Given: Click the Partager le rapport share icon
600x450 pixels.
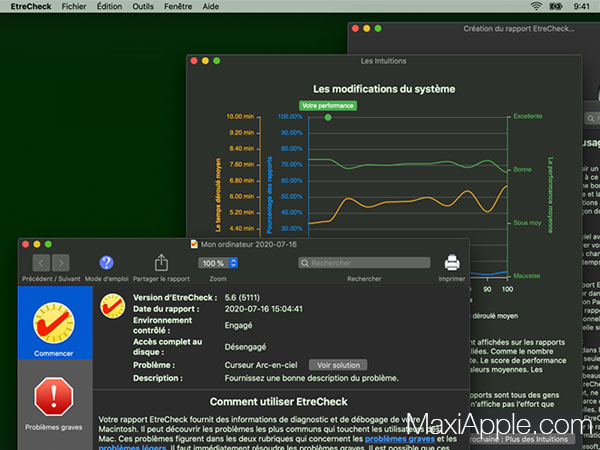Looking at the screenshot, I should (x=161, y=263).
